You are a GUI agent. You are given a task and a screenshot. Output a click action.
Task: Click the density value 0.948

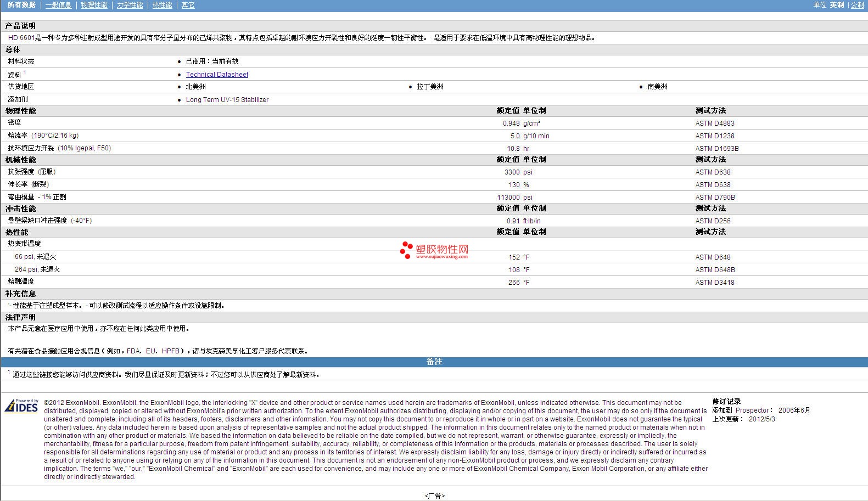tap(511, 123)
